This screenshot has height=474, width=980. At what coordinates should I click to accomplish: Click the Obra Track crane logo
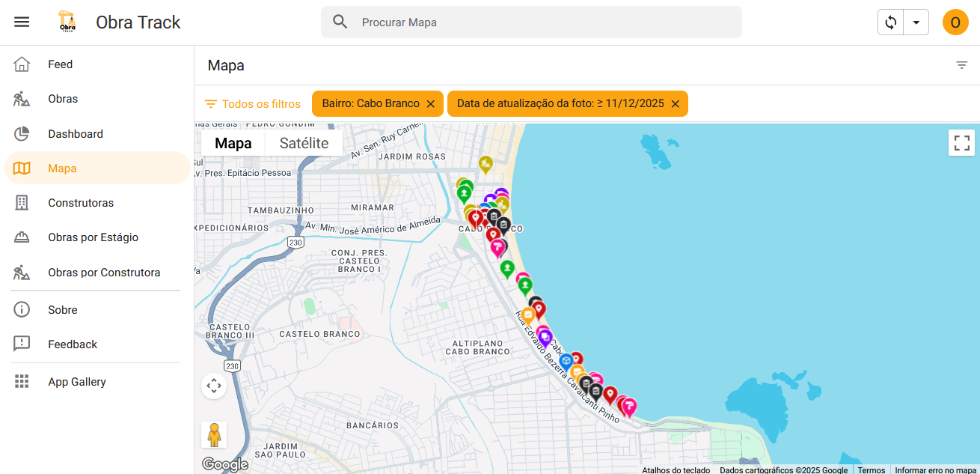click(x=67, y=22)
